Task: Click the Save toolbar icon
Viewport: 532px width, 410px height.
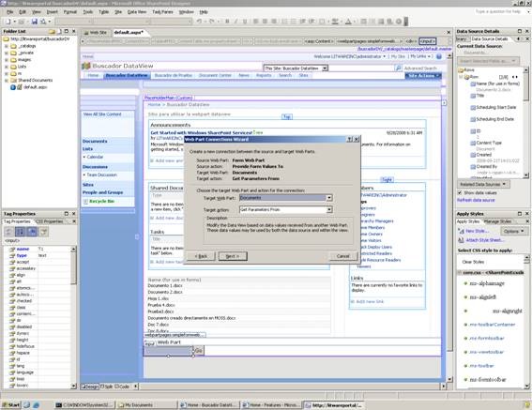Action: [35, 22]
